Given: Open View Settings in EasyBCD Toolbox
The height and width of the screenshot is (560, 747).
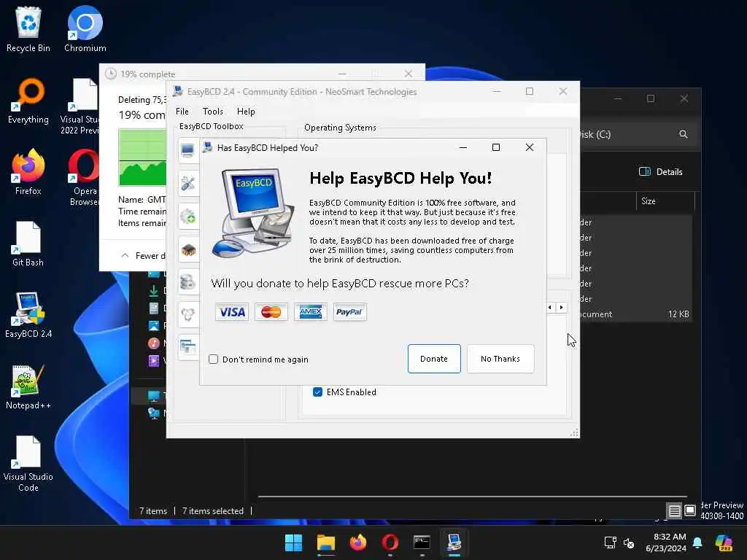Looking at the screenshot, I should pos(187,151).
